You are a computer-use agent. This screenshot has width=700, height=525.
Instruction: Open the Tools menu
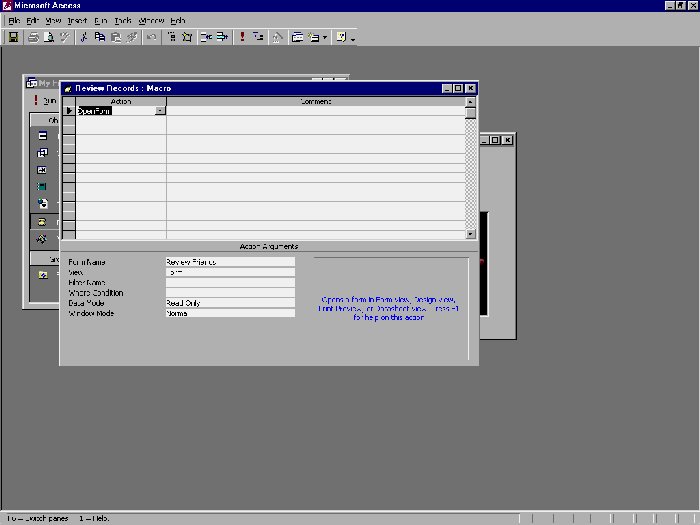pos(122,20)
